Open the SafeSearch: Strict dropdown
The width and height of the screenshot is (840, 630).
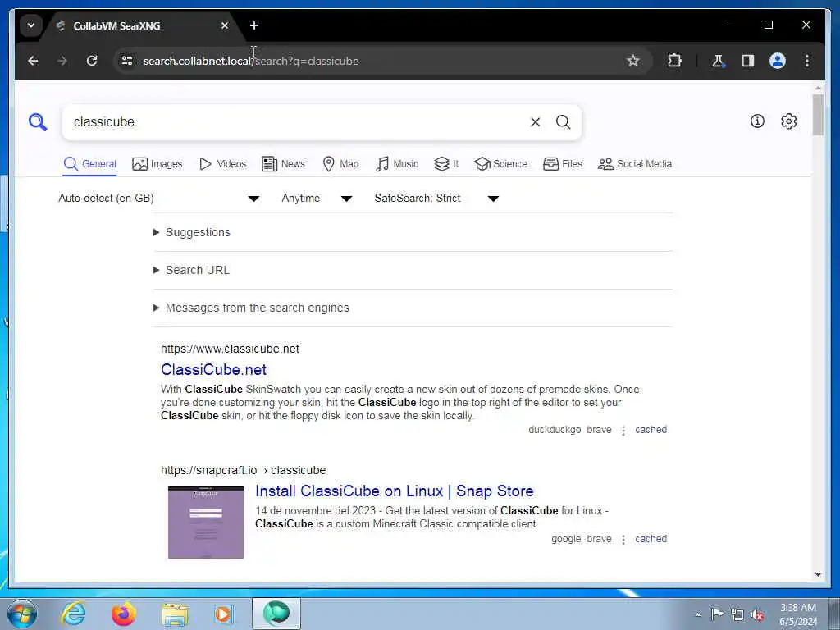436,199
